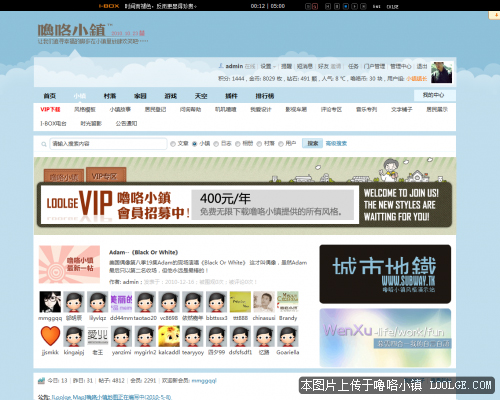Open mmggqq's glasses-girl avatar
This screenshot has height=400, width=500.
tap(50, 302)
